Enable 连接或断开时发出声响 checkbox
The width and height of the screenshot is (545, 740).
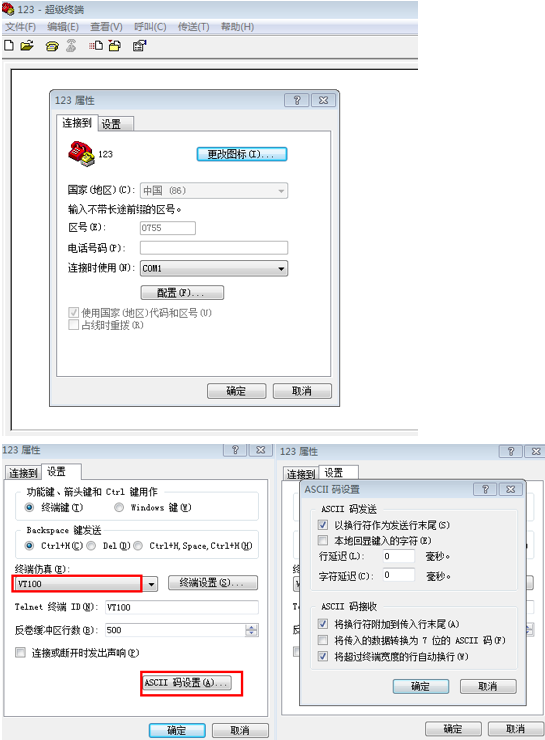(x=20, y=653)
